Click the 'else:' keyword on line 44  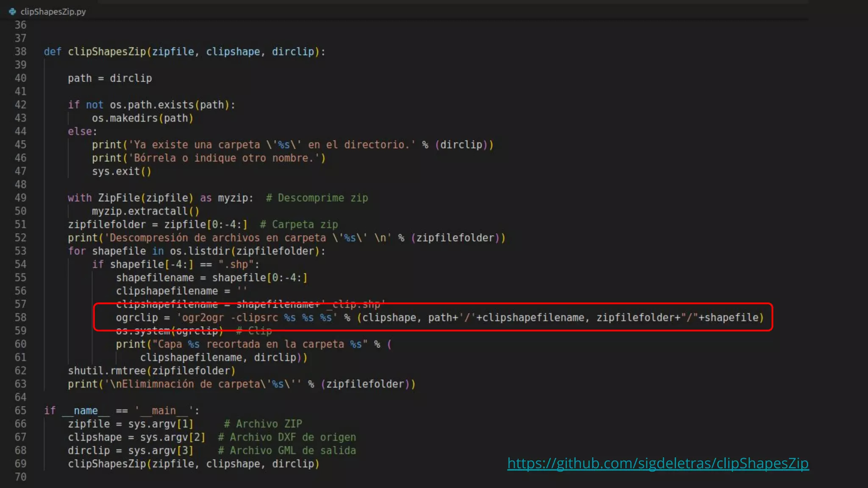click(82, 131)
